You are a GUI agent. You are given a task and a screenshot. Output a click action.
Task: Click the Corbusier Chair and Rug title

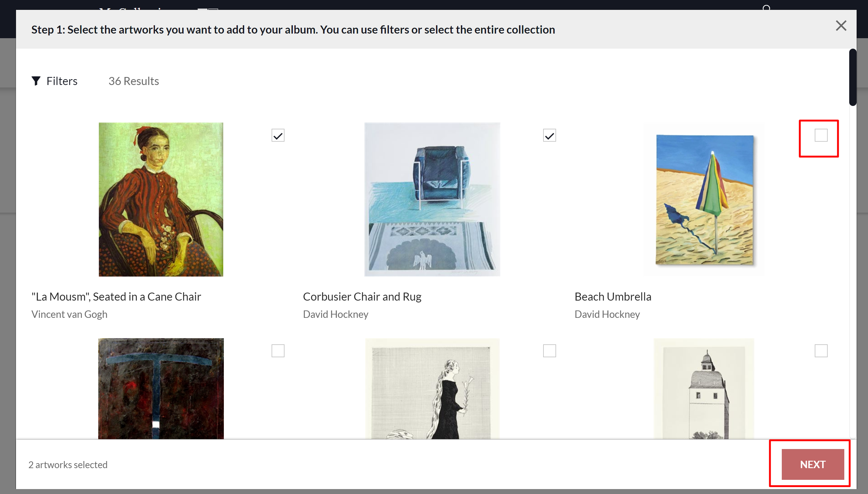click(362, 297)
